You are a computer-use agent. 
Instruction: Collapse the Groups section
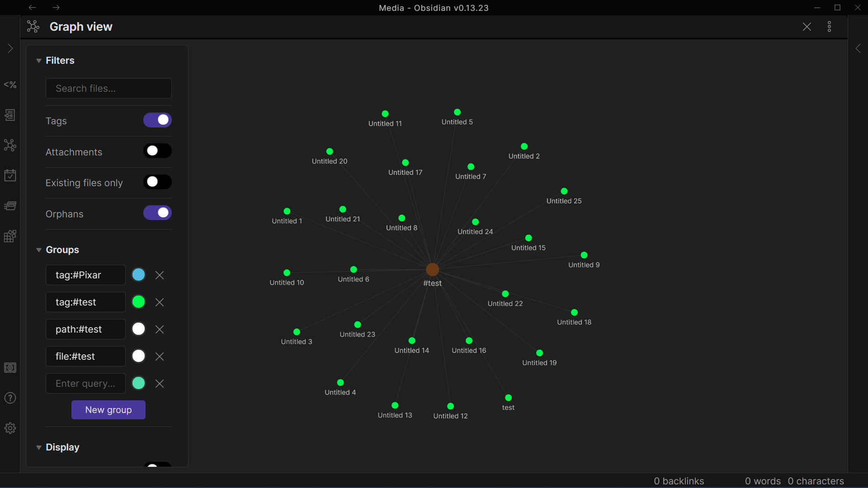click(x=39, y=250)
